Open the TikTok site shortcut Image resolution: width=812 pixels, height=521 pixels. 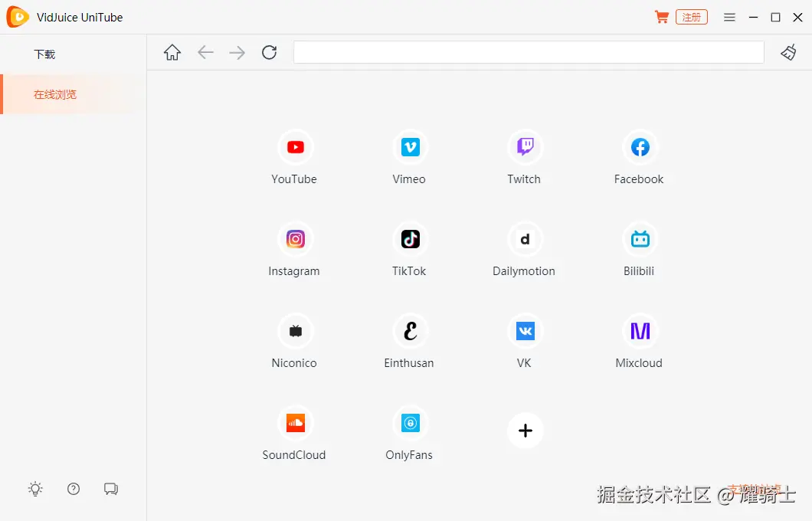[x=410, y=239]
